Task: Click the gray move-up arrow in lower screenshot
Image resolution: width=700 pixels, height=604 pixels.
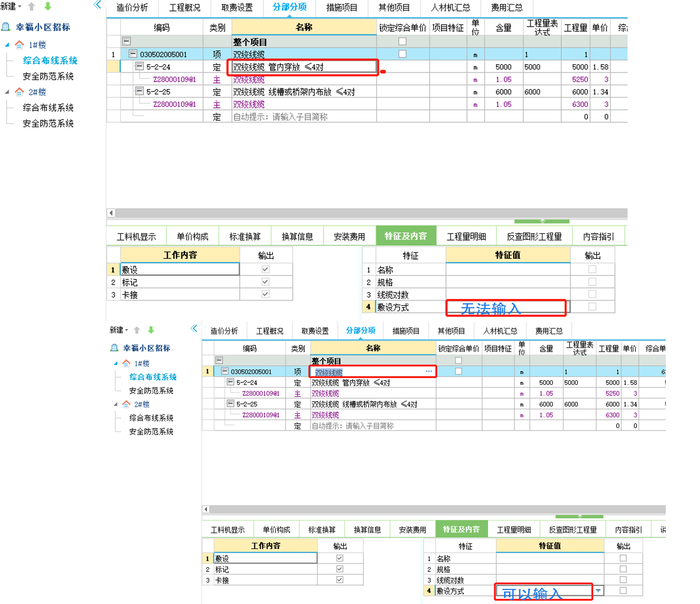Action: (137, 330)
